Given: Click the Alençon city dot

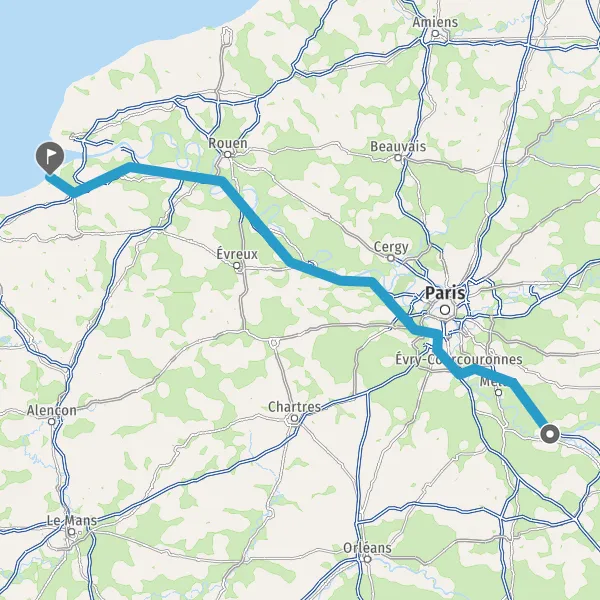Looking at the screenshot, I should pos(52,421).
